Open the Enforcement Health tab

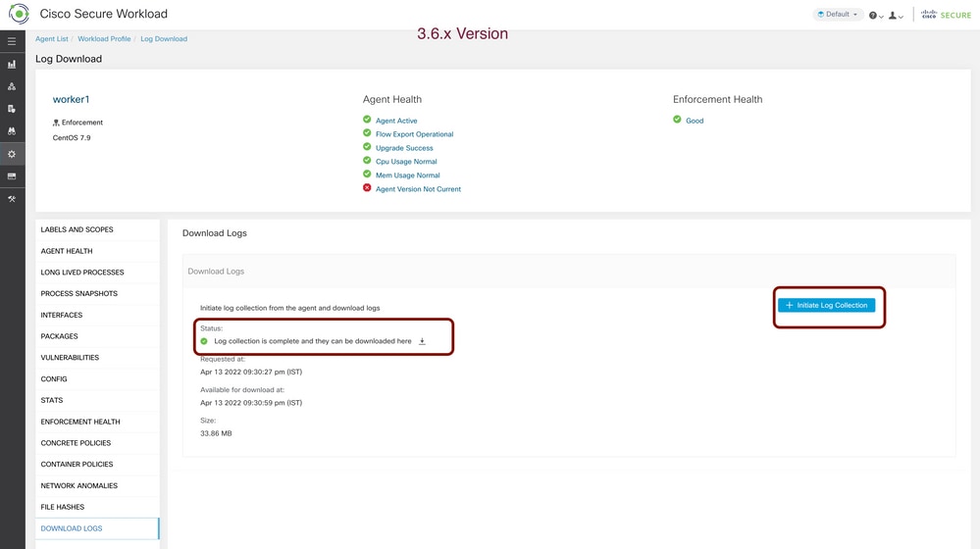click(x=97, y=422)
